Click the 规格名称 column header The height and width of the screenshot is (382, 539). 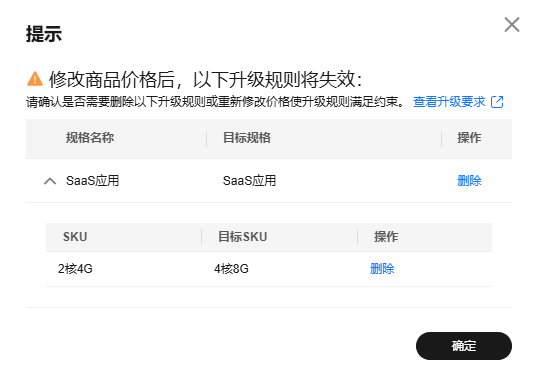[x=90, y=138]
